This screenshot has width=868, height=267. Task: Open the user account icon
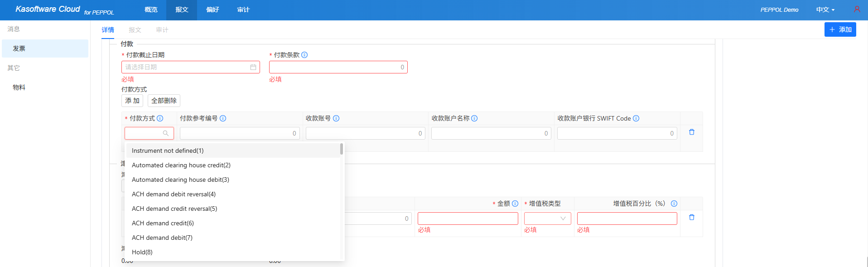pos(857,10)
